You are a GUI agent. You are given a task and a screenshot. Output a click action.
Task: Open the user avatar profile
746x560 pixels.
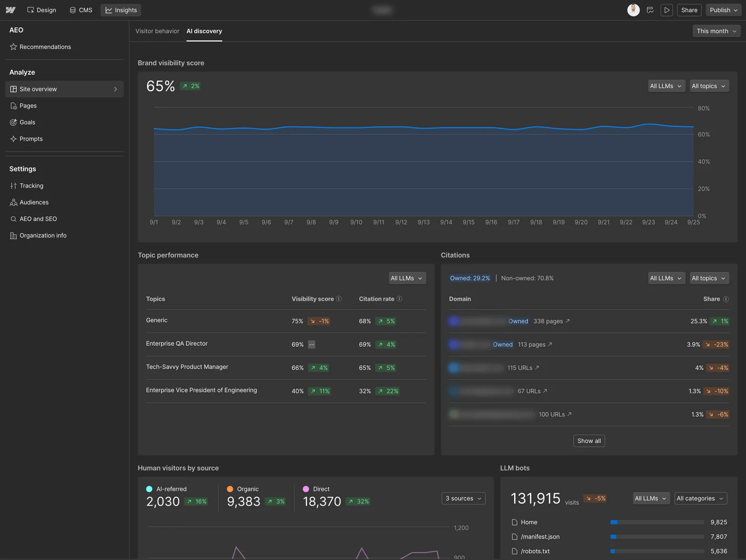coord(633,10)
